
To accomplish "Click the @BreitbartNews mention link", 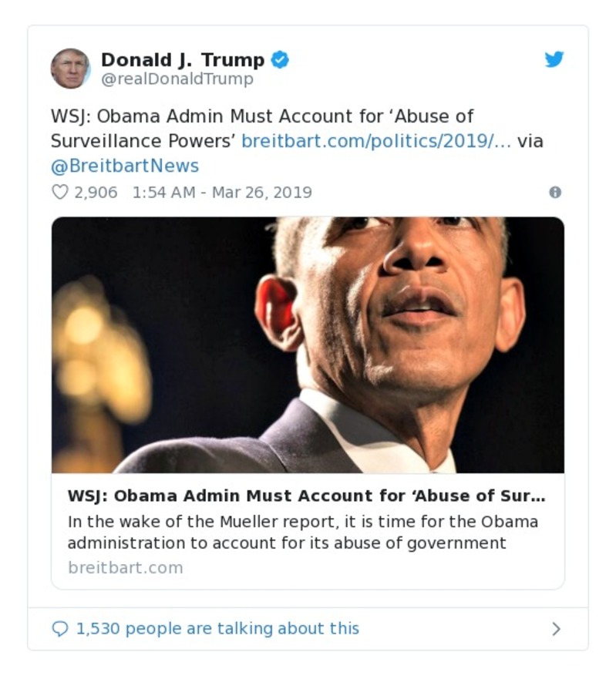I will [x=124, y=163].
